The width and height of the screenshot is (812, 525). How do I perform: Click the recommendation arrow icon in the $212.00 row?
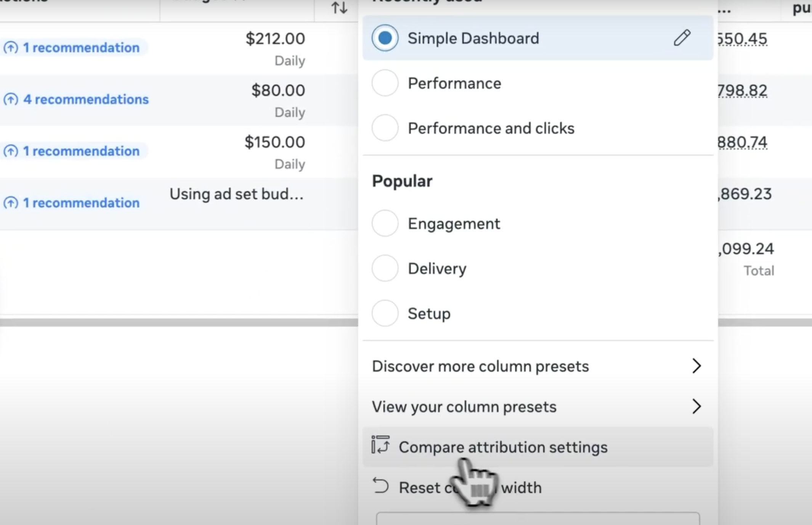(11, 48)
